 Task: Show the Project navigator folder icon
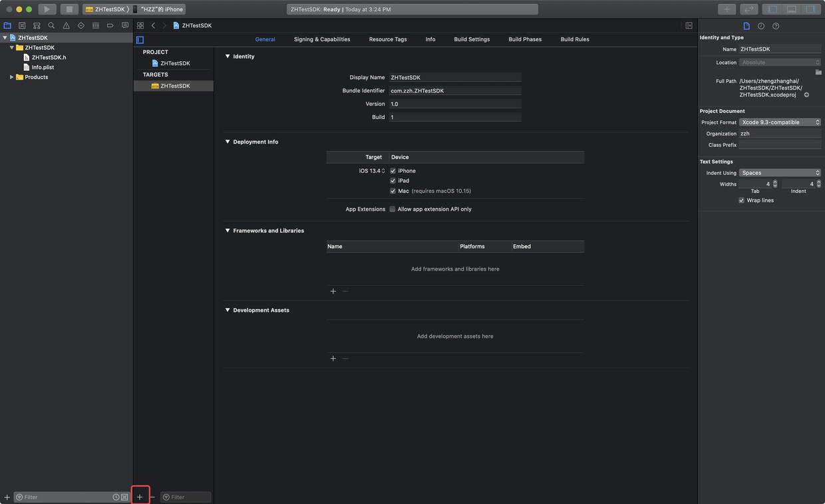(x=7, y=25)
